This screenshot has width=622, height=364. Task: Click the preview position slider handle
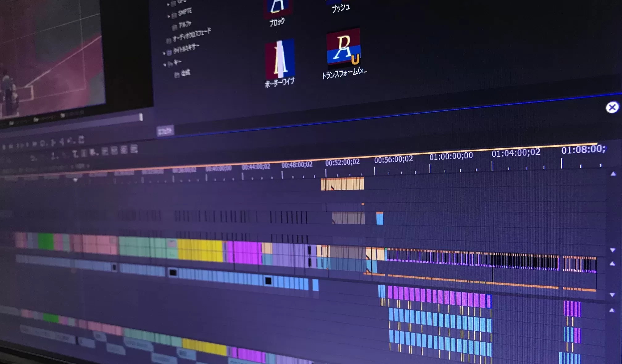coord(141,117)
